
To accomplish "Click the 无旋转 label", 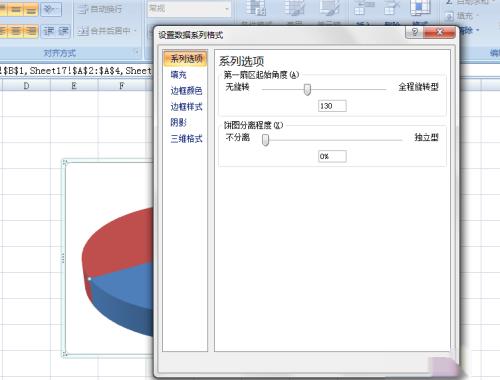I will tap(237, 87).
